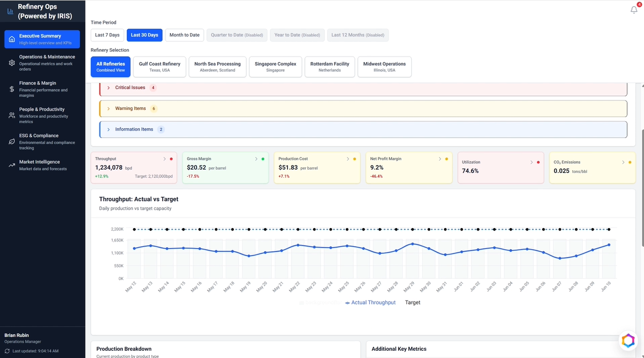Image resolution: width=644 pixels, height=358 pixels.
Task: Click the Jun 10 throughput data point
Action: point(609,245)
